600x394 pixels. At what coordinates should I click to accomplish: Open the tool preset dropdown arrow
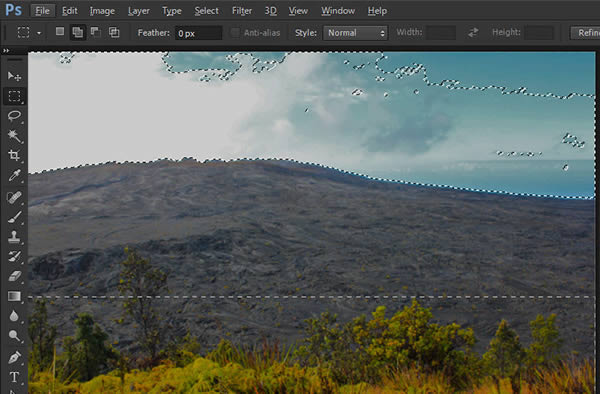(39, 33)
